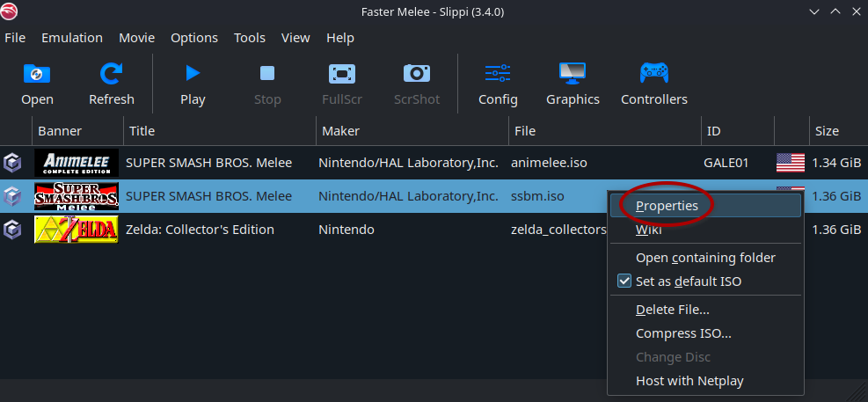Refresh the game list
868x402 pixels.
pyautogui.click(x=112, y=74)
